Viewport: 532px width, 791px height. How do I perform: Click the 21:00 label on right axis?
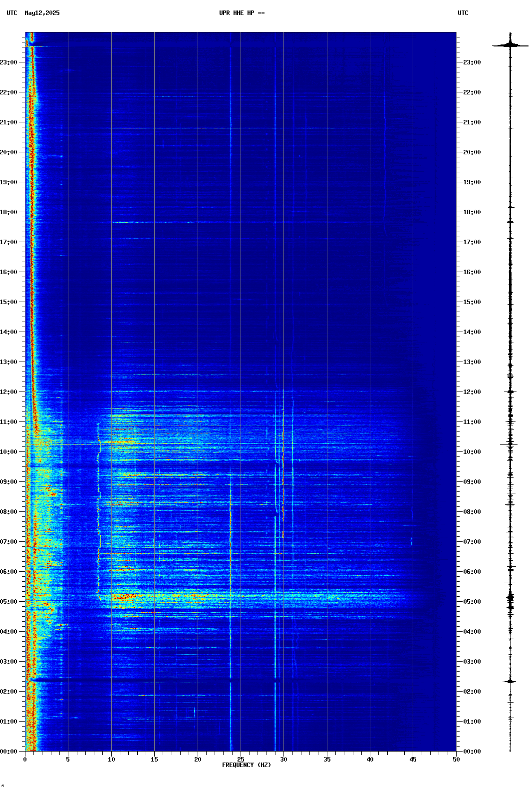[472, 122]
